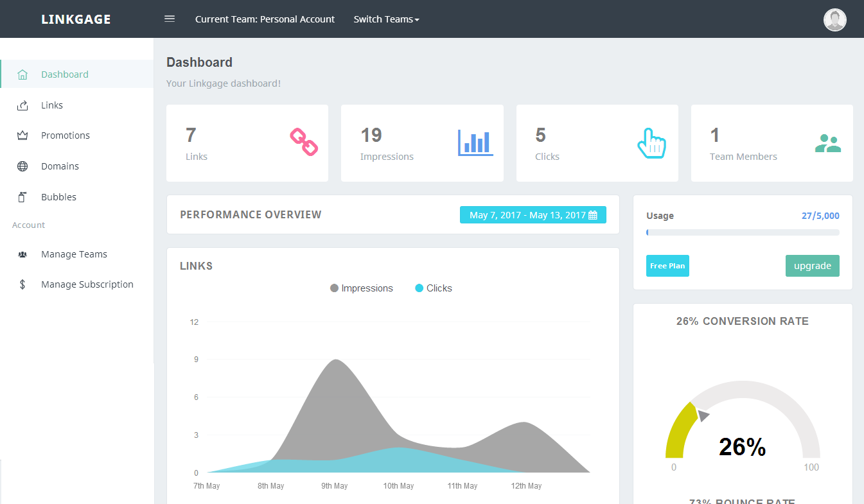
Task: Navigate to Domains in the sidebar
Action: click(77, 166)
